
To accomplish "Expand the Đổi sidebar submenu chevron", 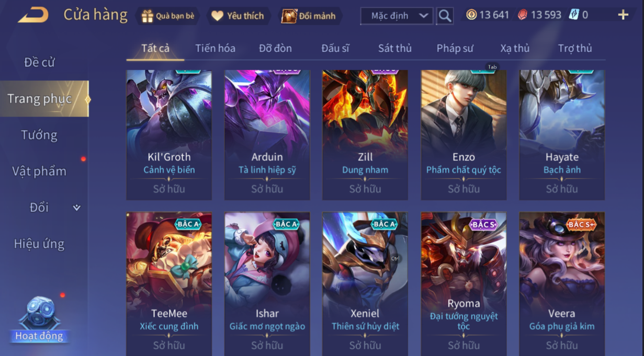I will 77,208.
